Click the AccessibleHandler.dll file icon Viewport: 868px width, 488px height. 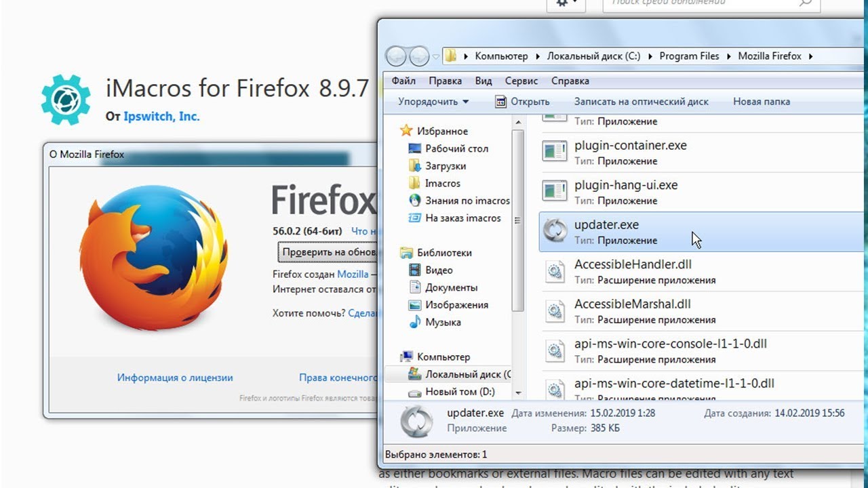555,270
